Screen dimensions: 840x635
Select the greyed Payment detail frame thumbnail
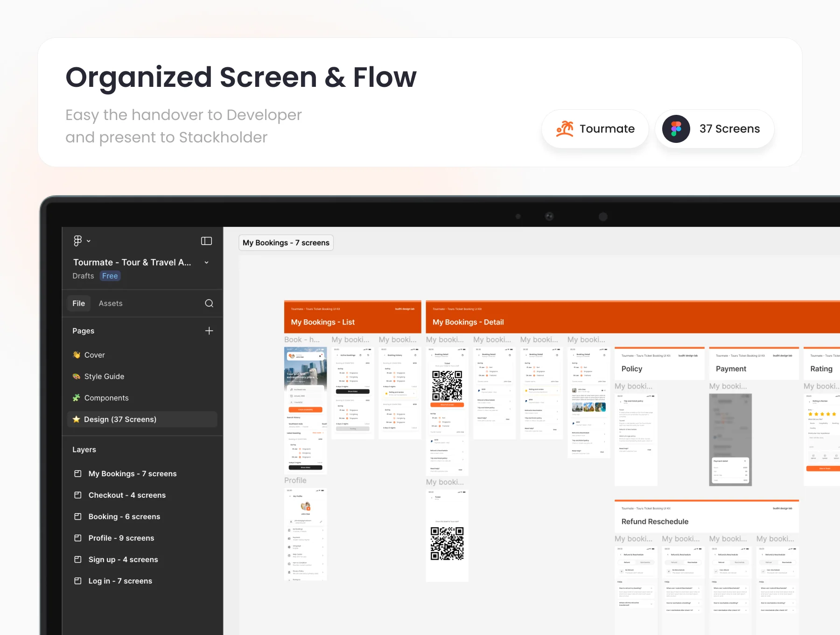click(x=730, y=440)
